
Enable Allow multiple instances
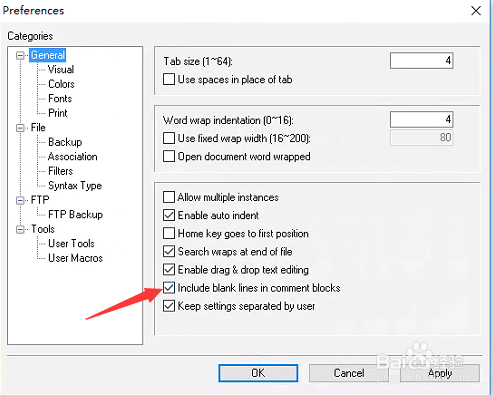pos(169,197)
